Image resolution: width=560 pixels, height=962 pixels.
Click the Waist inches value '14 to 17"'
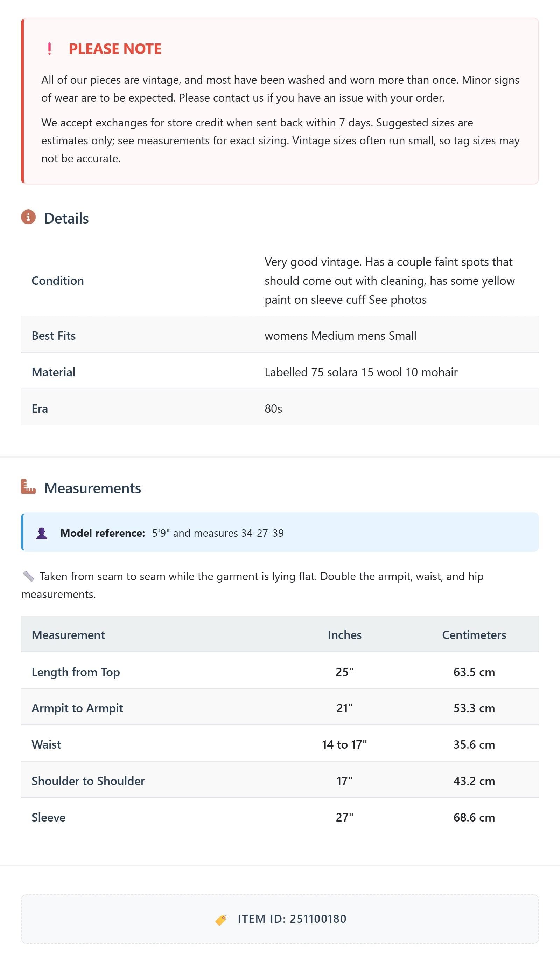point(344,745)
